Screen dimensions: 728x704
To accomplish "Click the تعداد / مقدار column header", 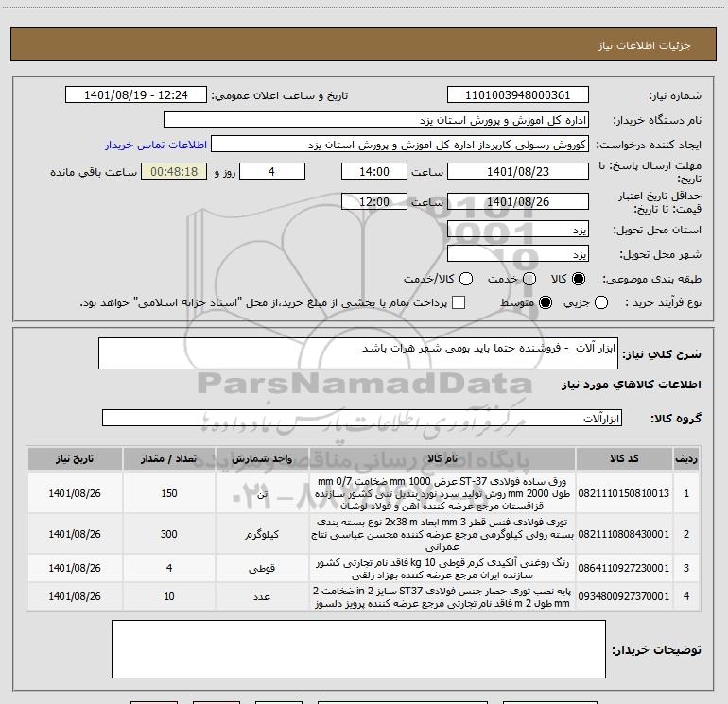I will pos(169,458).
